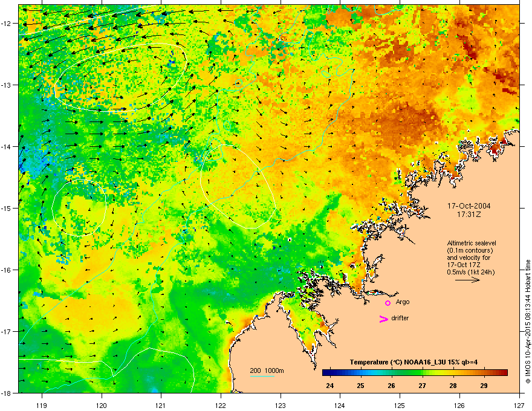Screen dimensions: 532x411
Task: Click the longitude axis label 124
Action: 340,405
